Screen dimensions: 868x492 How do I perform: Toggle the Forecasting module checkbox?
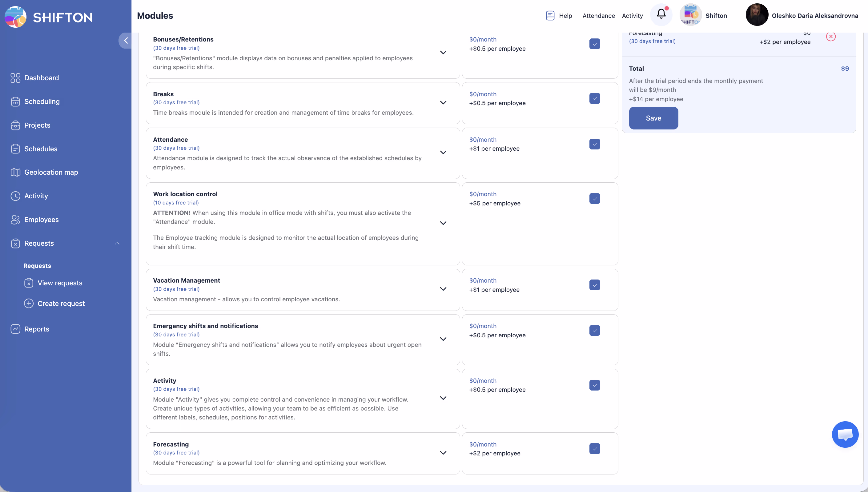(x=594, y=449)
